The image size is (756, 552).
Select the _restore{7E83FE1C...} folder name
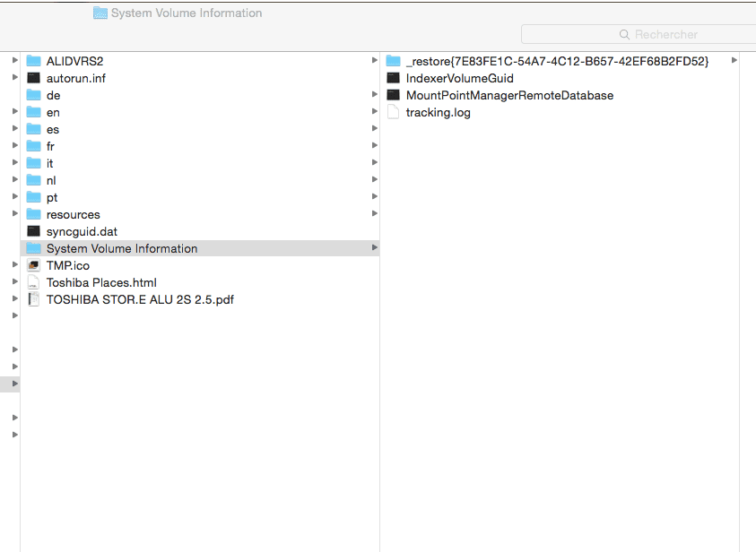tap(557, 61)
